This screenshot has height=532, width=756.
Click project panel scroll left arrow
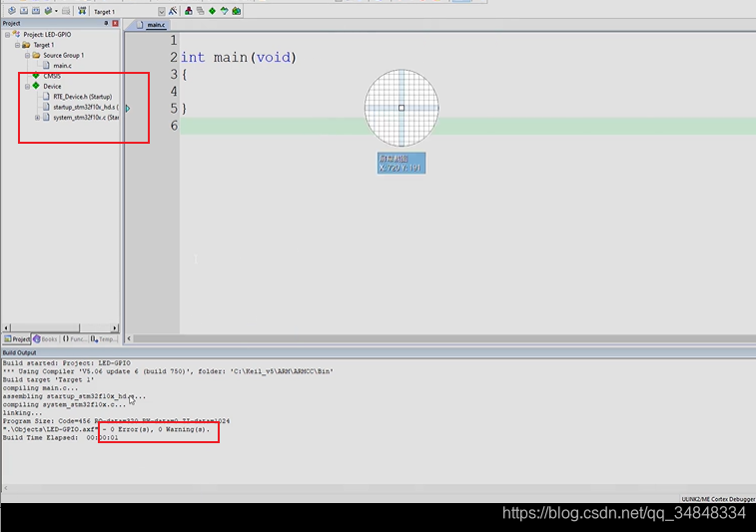[6, 328]
